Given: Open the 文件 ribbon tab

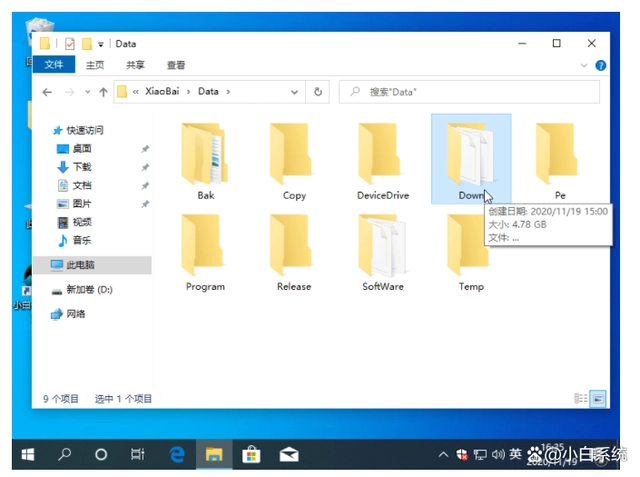Looking at the screenshot, I should [x=54, y=64].
